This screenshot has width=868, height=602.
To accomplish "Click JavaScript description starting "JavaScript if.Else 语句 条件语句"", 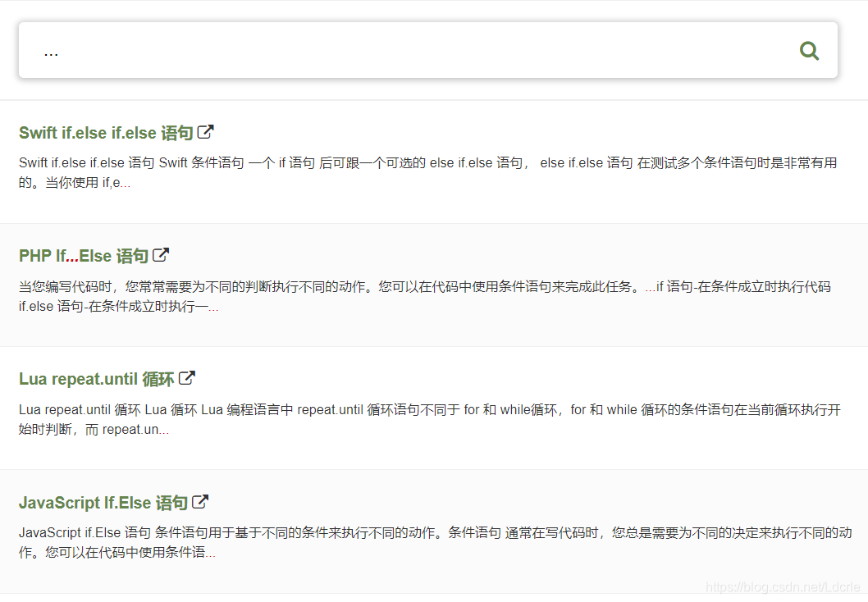I will tap(435, 542).
